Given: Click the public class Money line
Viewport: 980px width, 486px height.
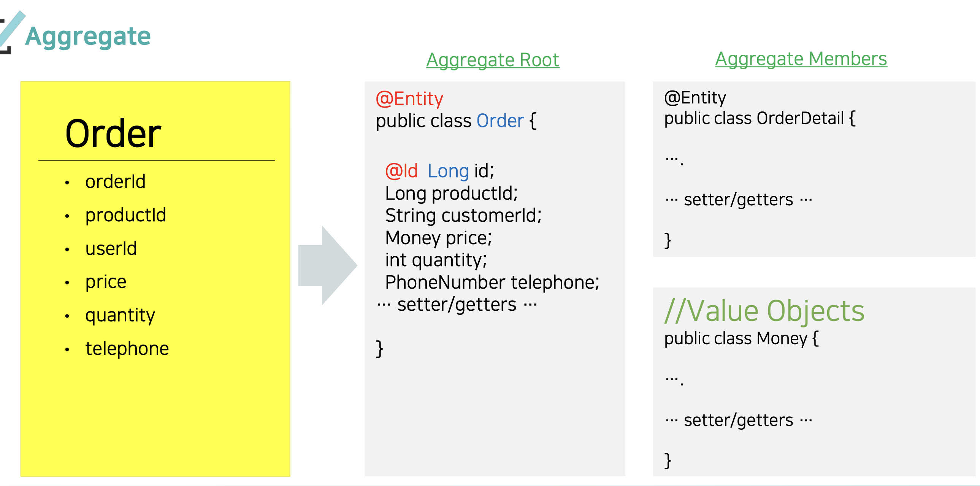Looking at the screenshot, I should (x=741, y=338).
